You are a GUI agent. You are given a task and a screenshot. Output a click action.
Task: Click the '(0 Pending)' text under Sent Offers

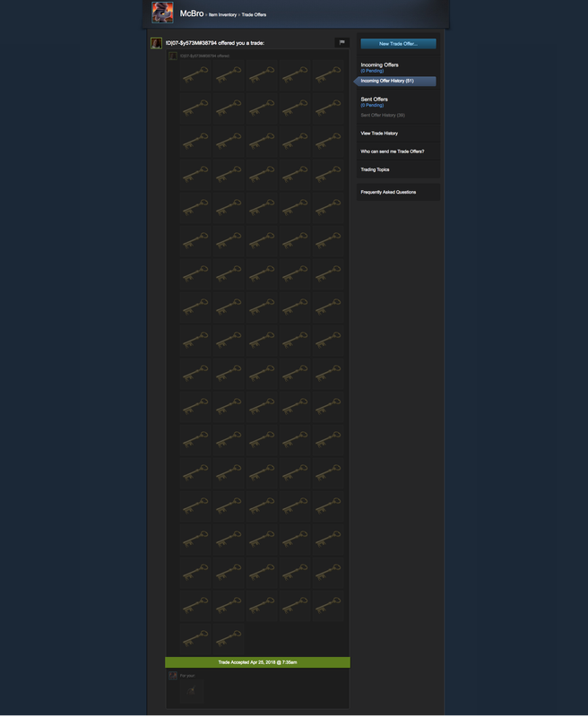(372, 105)
